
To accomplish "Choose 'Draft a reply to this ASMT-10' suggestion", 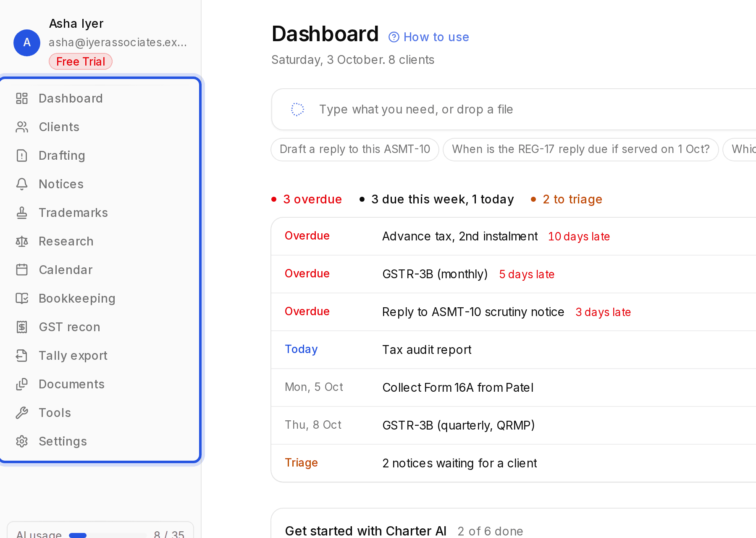I will pyautogui.click(x=355, y=149).
